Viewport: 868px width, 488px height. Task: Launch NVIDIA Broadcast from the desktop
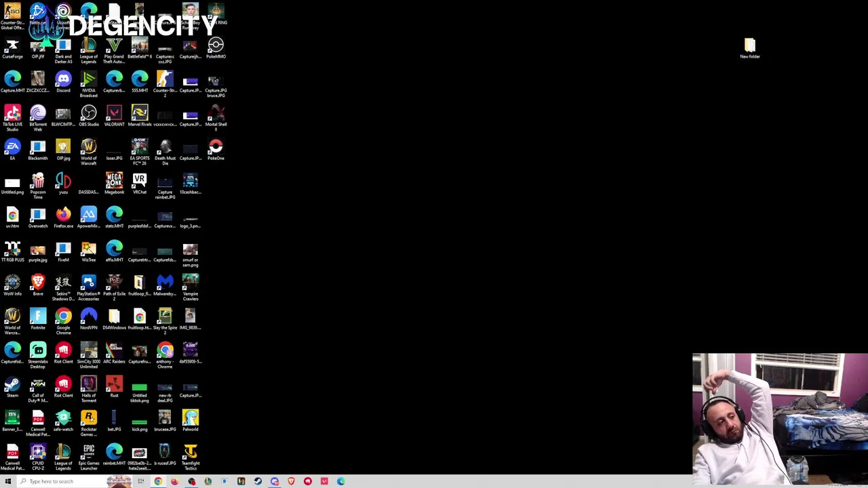tap(89, 84)
